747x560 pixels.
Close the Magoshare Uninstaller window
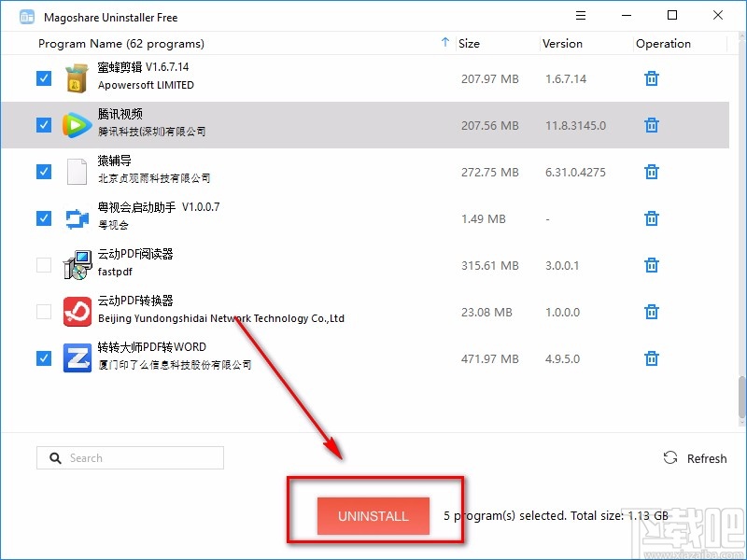point(718,15)
